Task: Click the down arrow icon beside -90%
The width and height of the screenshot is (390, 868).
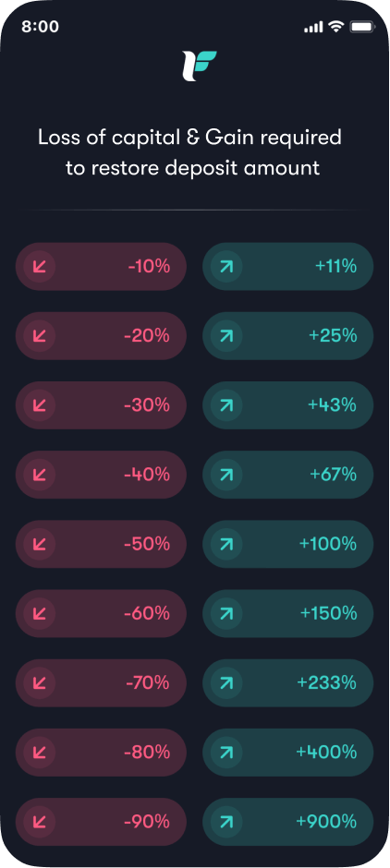Action: tap(40, 822)
